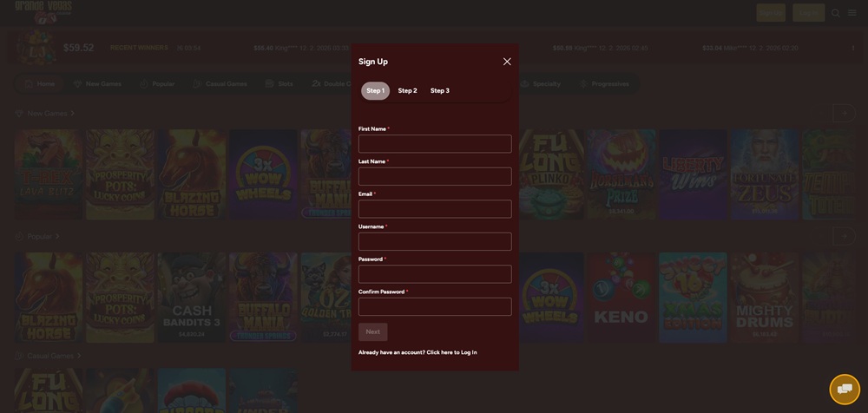The width and height of the screenshot is (868, 413).
Task: Click the Confirm Password input field
Action: [435, 306]
